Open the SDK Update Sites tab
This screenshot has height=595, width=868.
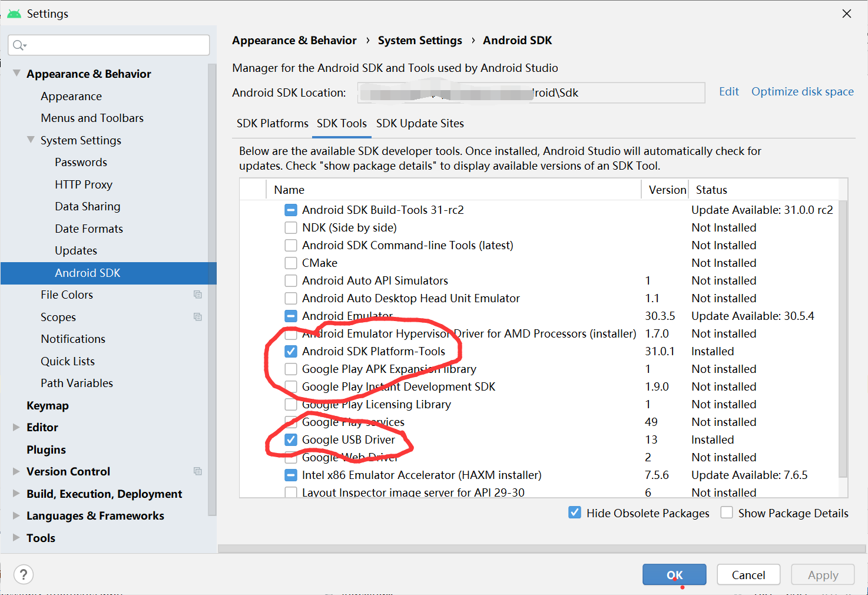pos(420,123)
